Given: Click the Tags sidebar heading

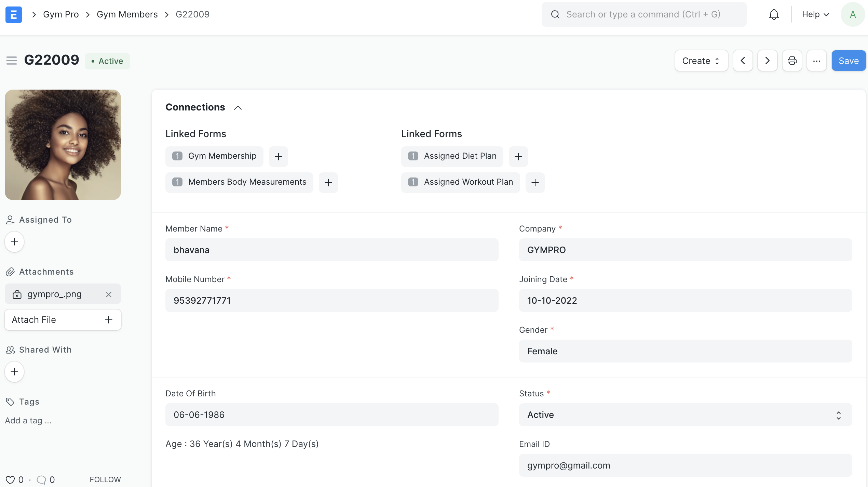Looking at the screenshot, I should coord(29,402).
